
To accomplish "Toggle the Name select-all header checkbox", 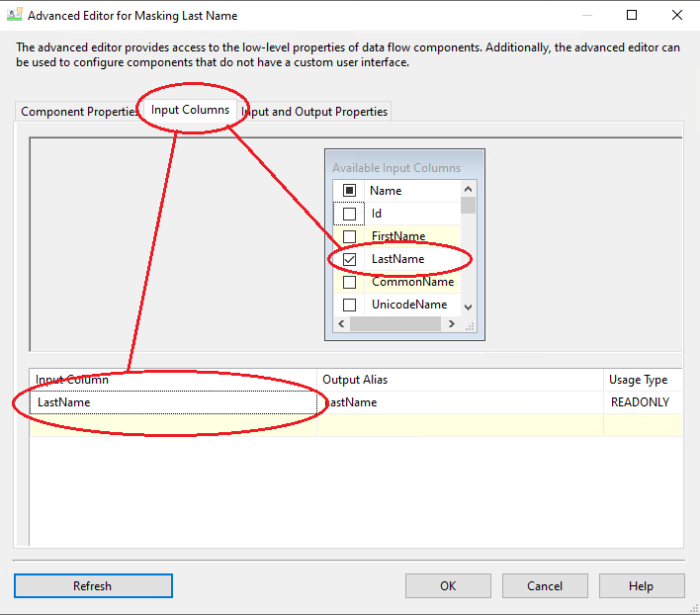I will click(349, 191).
